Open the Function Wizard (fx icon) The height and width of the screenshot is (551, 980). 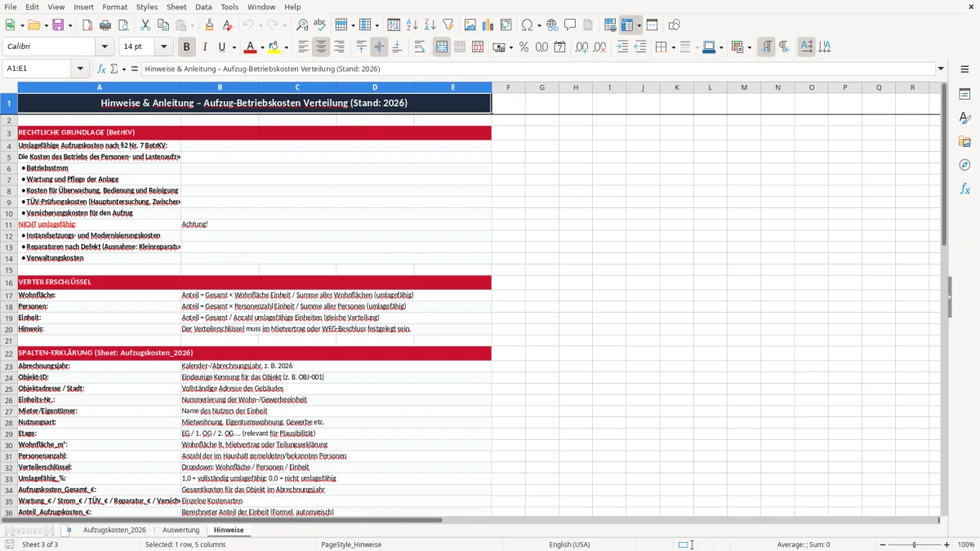(102, 69)
